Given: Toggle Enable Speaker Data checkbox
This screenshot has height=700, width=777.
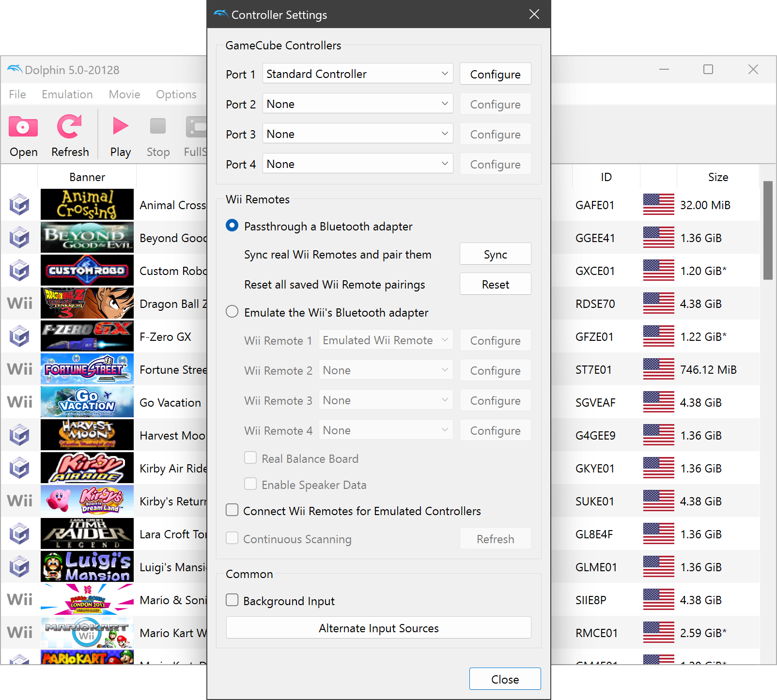Looking at the screenshot, I should [250, 484].
